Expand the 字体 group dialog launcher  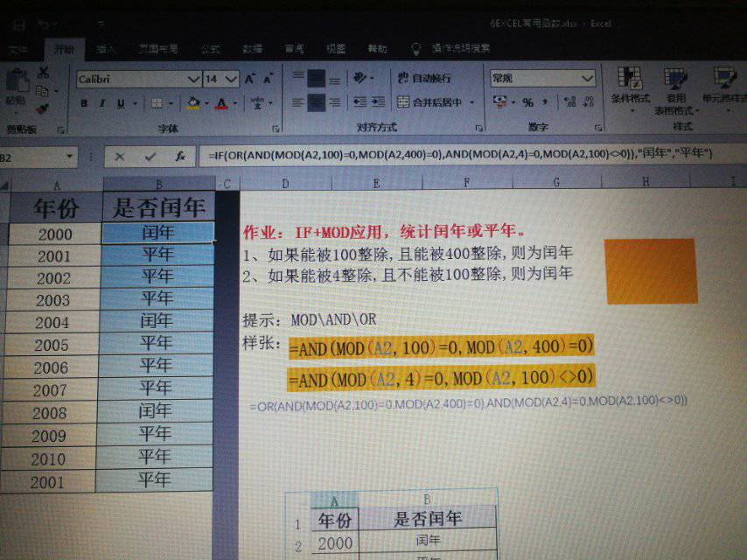[x=276, y=129]
